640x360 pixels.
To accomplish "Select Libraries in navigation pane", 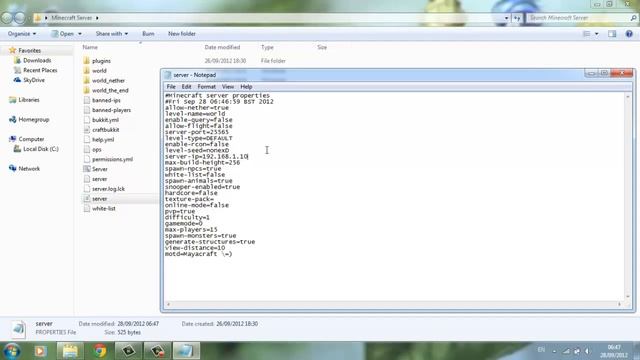I will [29, 100].
